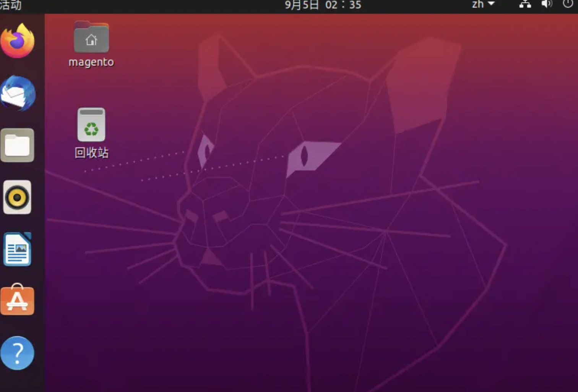
Task: Click the magento folder label
Action: 91,62
